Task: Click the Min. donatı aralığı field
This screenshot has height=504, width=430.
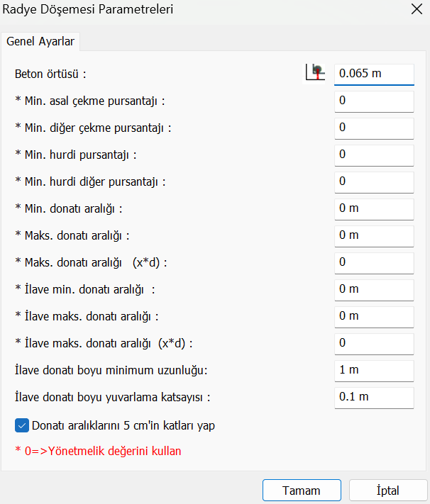Action: (373, 208)
